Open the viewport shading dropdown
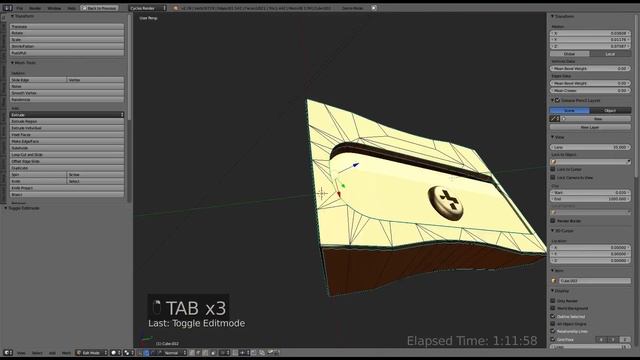The image size is (640, 360). [x=116, y=353]
